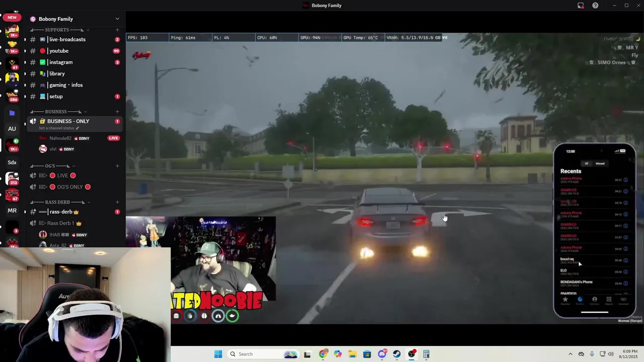Open Calculator from the taskbar
The width and height of the screenshot is (644, 362).
tap(426, 354)
